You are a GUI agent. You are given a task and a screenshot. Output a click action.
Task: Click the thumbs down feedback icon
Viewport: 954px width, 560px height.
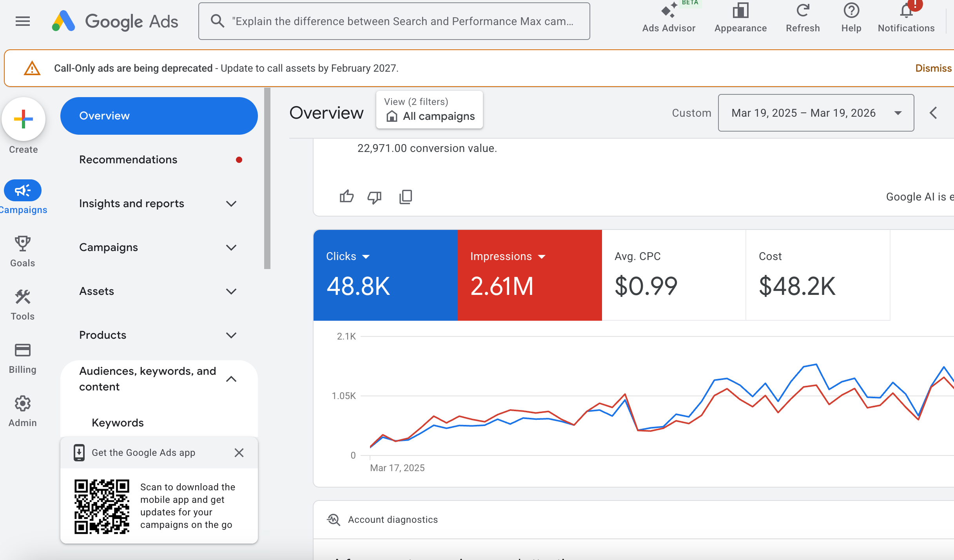[374, 197]
